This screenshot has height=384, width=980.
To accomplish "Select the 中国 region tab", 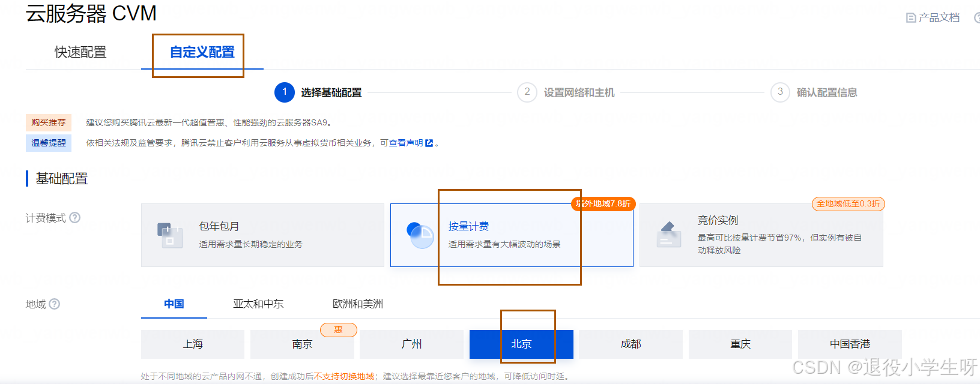I will point(174,304).
